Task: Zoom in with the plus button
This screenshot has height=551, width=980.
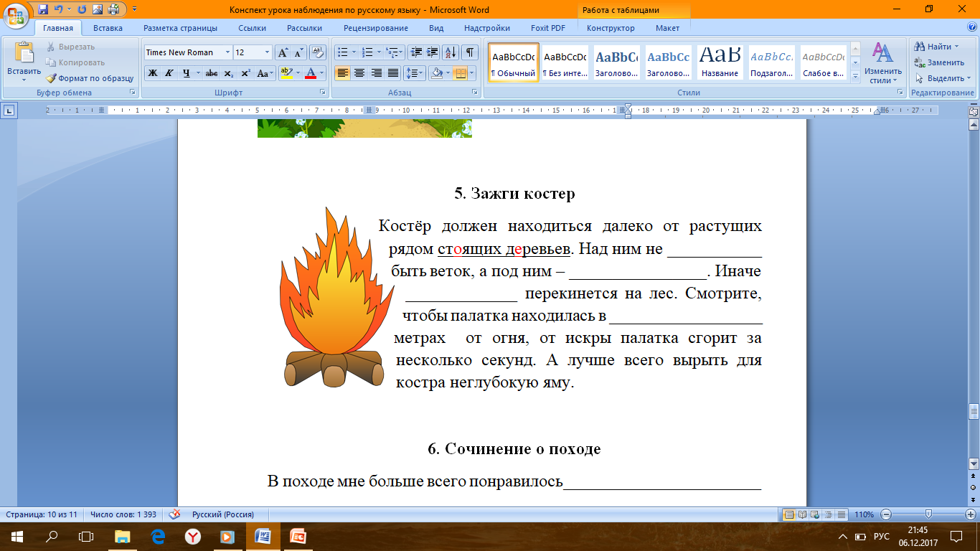Action: coord(971,514)
